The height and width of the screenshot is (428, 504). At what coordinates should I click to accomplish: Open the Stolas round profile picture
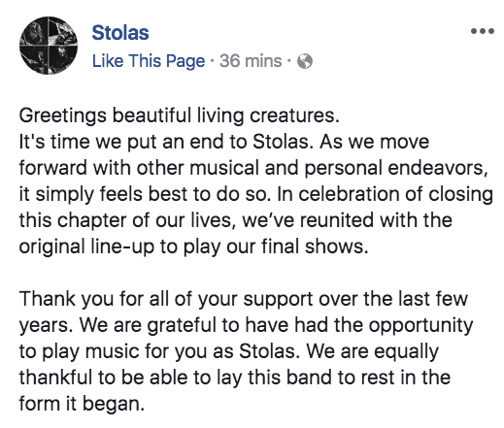coord(49,46)
